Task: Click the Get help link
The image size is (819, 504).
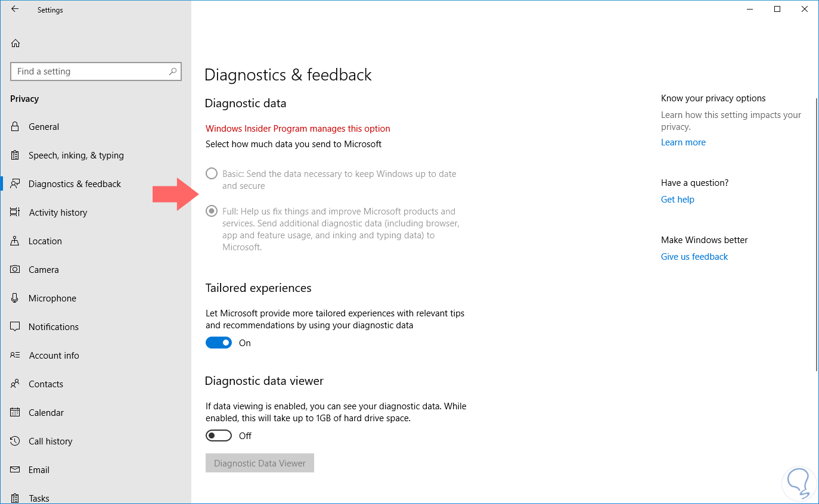Action: pos(678,200)
